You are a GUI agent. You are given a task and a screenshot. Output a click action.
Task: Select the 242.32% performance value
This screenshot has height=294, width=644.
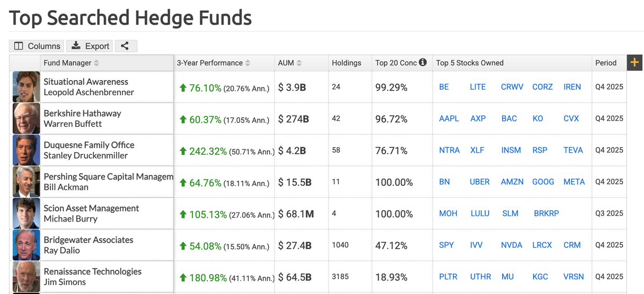pyautogui.click(x=208, y=152)
